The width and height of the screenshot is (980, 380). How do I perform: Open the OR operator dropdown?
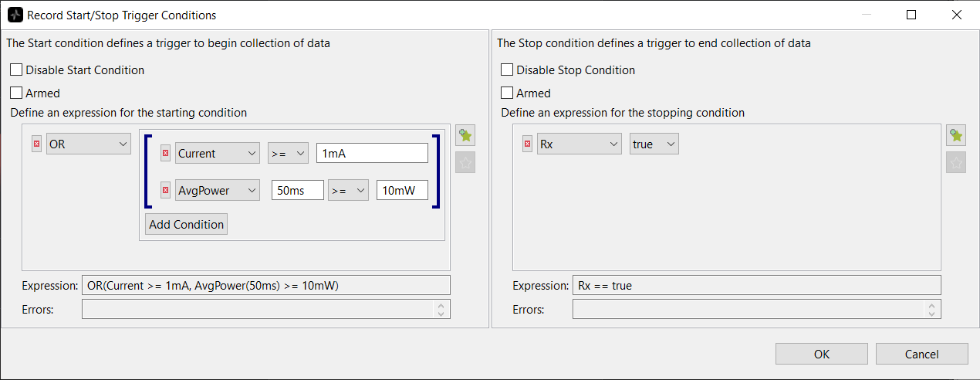(89, 144)
